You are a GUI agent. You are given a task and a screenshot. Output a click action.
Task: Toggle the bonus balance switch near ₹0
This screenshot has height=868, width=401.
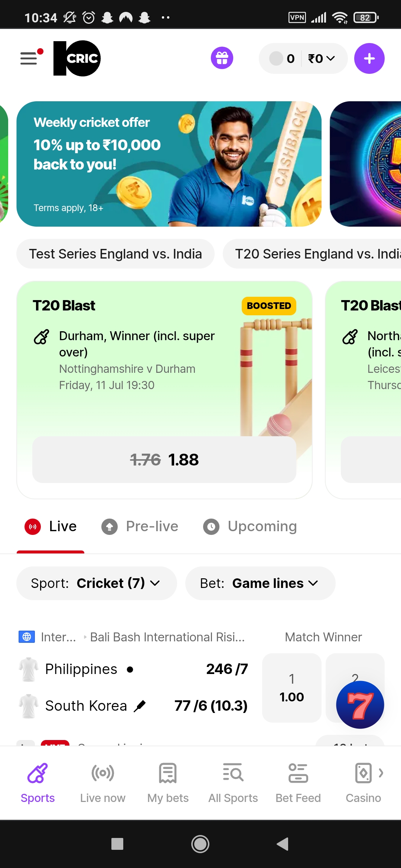tap(276, 58)
